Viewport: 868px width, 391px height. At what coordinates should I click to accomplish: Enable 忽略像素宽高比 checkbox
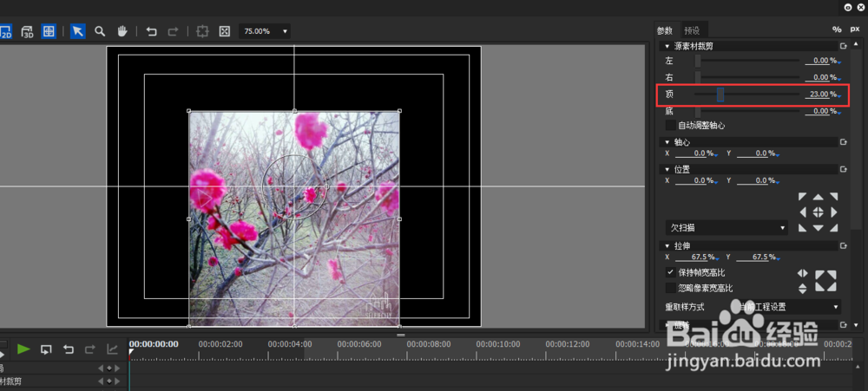pos(671,288)
